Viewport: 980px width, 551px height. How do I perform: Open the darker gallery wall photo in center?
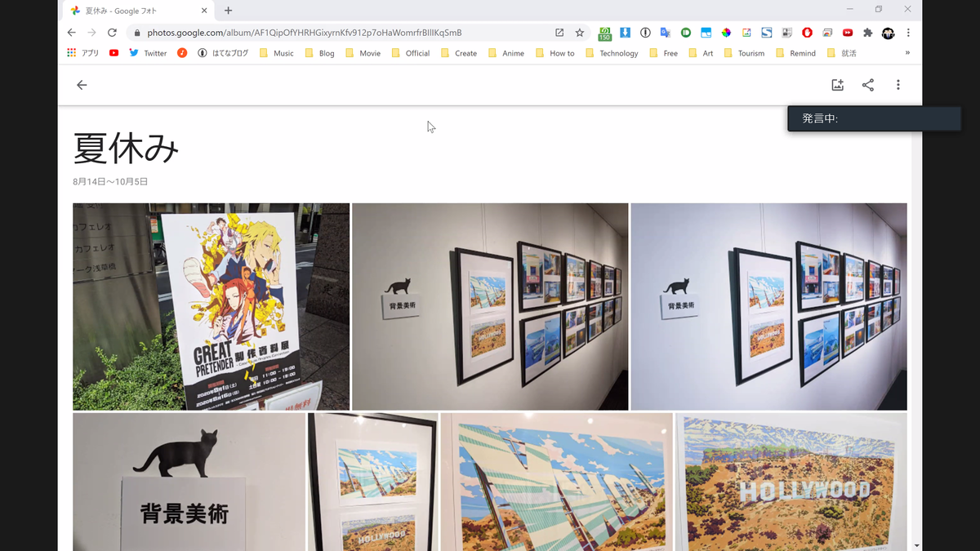point(490,306)
